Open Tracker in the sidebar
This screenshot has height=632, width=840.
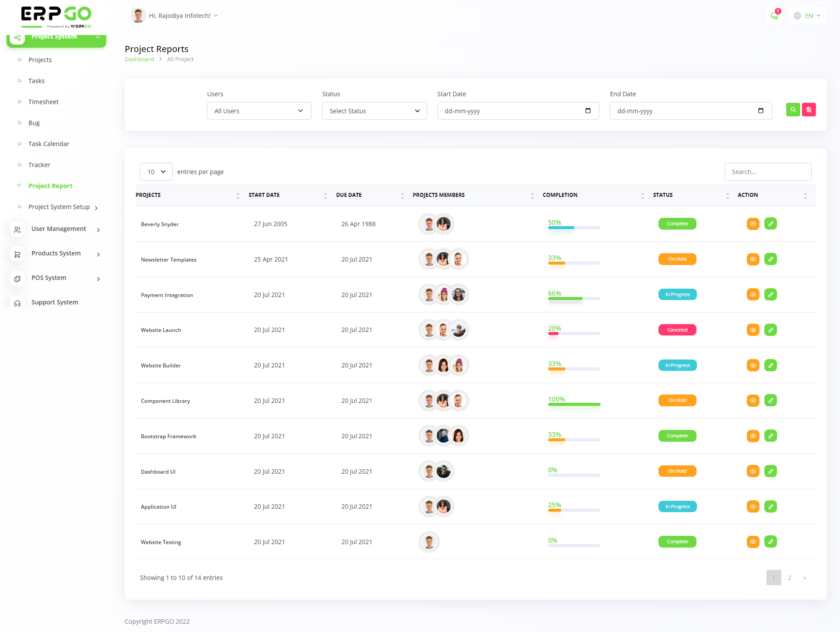pos(39,165)
